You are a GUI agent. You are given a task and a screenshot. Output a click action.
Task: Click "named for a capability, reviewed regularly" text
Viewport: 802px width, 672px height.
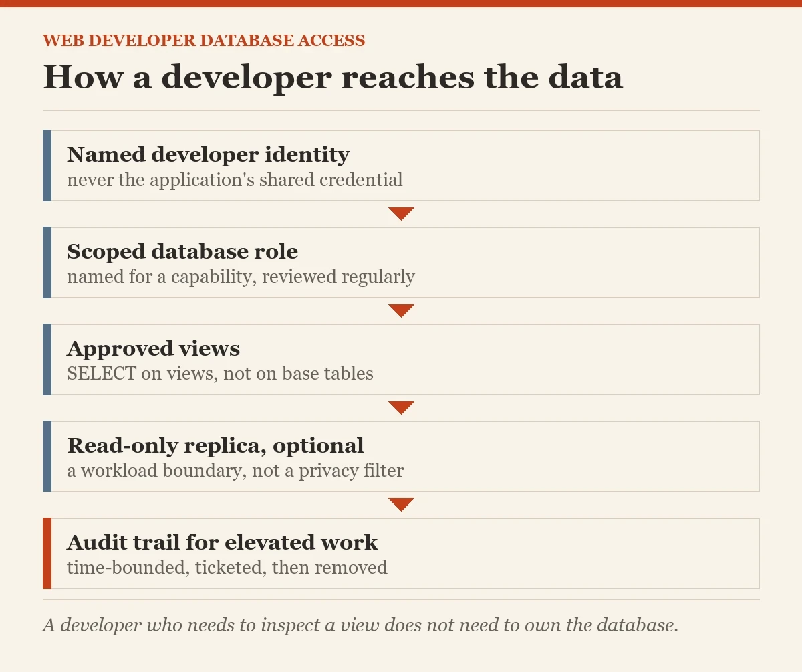[x=241, y=277]
